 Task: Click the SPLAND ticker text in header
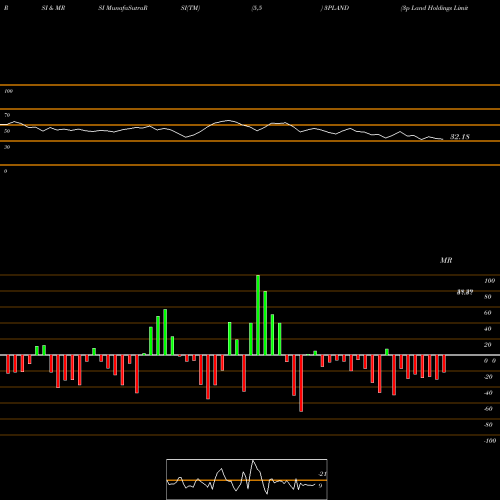(x=336, y=8)
